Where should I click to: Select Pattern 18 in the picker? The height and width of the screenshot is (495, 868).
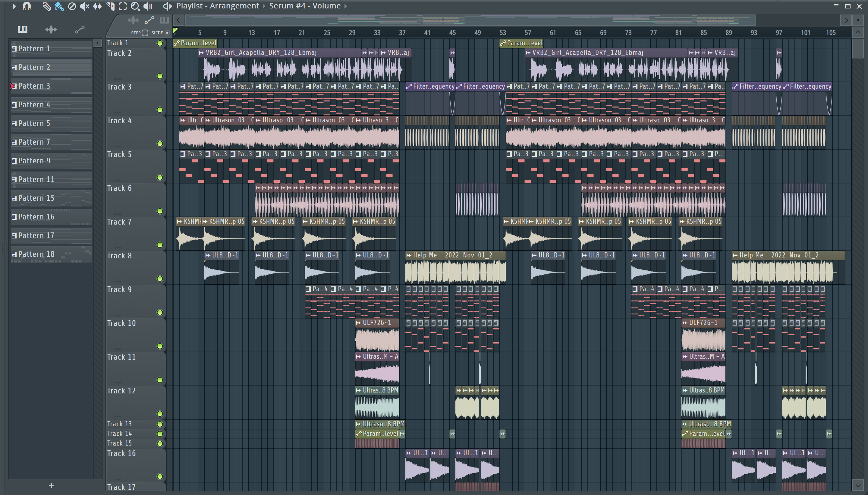[x=51, y=254]
